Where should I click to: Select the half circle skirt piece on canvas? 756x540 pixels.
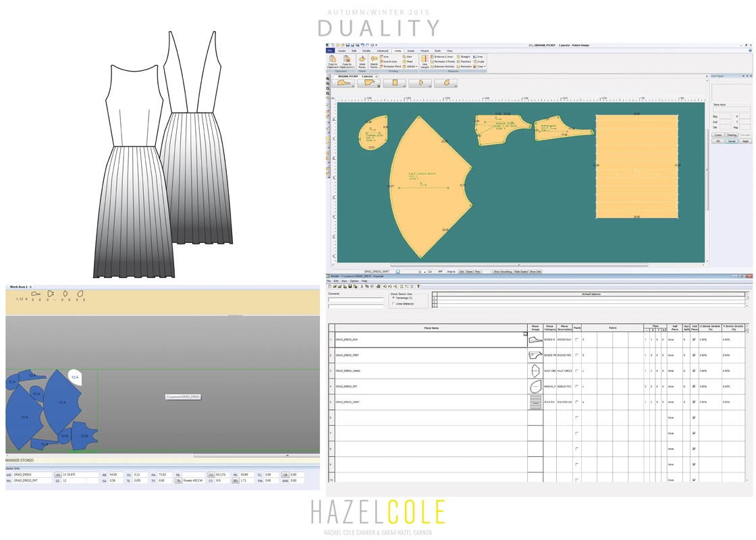pyautogui.click(x=429, y=188)
